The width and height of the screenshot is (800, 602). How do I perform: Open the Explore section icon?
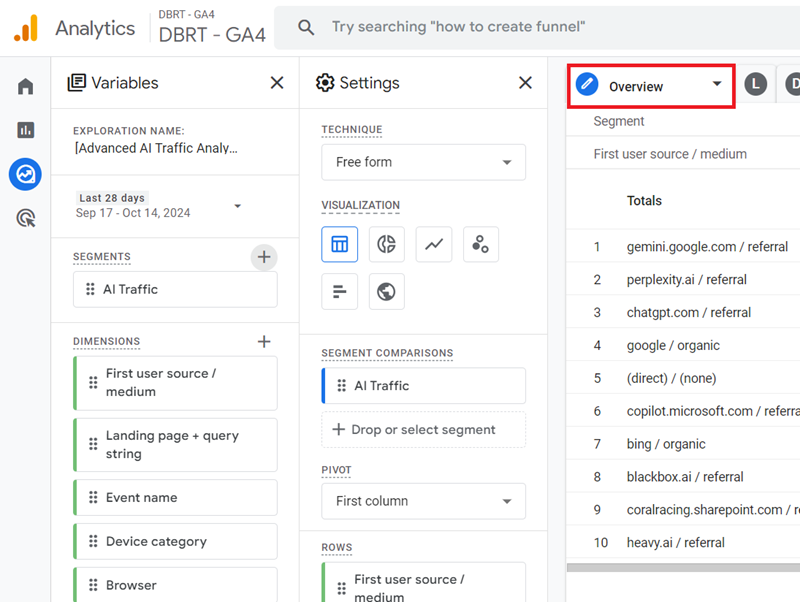24,174
